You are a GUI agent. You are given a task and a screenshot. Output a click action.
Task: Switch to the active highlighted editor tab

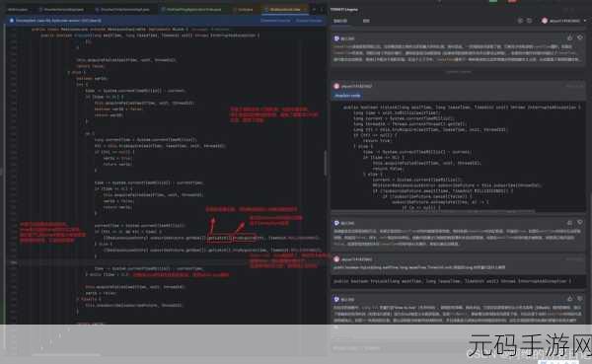pos(285,9)
